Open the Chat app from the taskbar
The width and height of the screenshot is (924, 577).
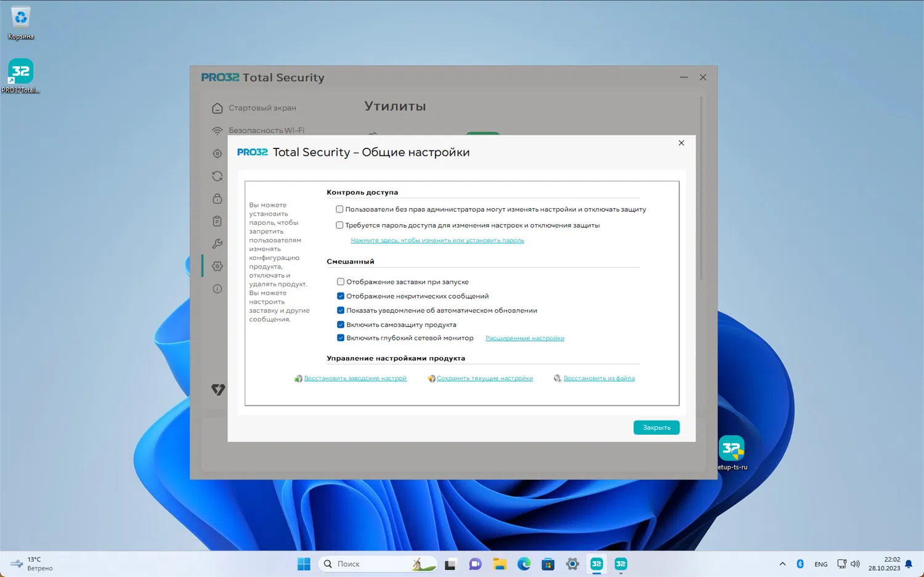coord(475,564)
